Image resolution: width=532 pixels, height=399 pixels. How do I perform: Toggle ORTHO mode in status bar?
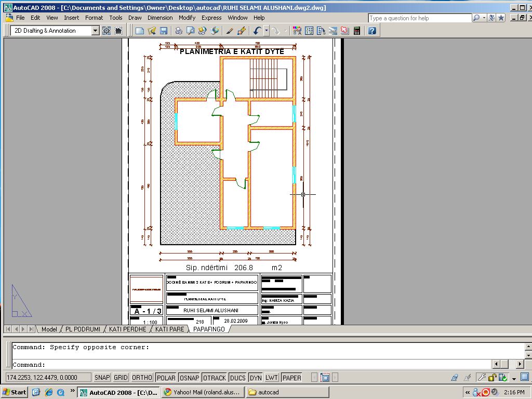coord(142,378)
